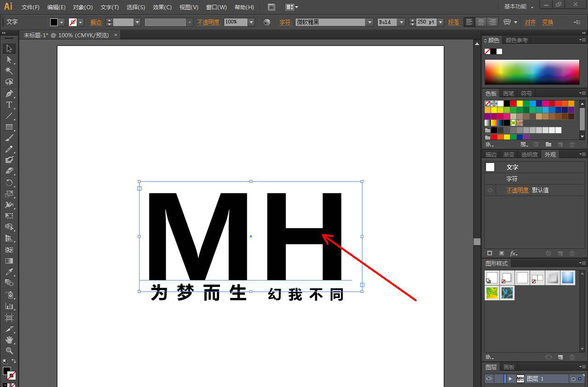This screenshot has height=387, width=588.
Task: Select the Paintbrush tool
Action: point(9,138)
